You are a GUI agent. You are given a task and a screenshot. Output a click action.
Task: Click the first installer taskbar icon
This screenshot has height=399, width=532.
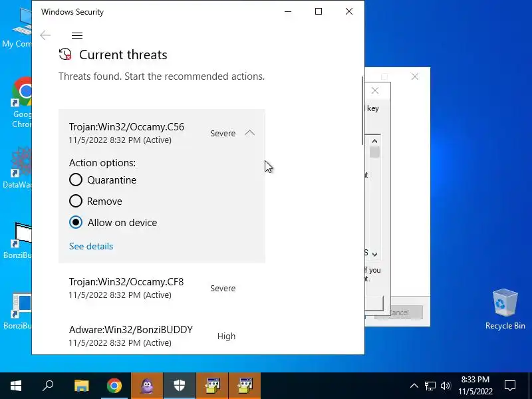tap(212, 386)
